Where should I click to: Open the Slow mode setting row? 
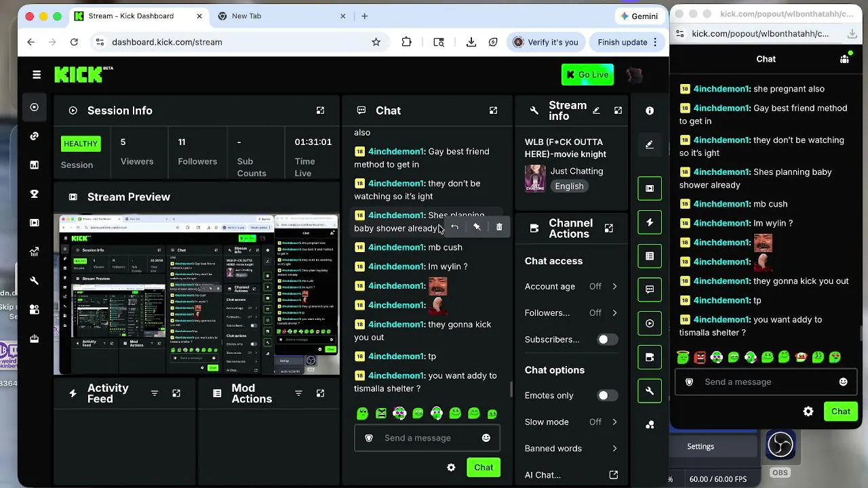[x=571, y=422]
